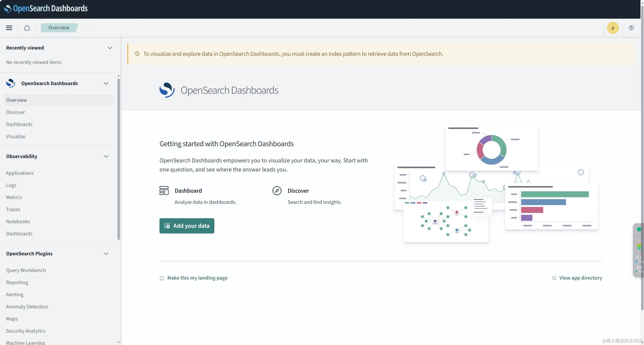
Task: Click the OpenSearch Dashboards header logo
Action: (46, 9)
